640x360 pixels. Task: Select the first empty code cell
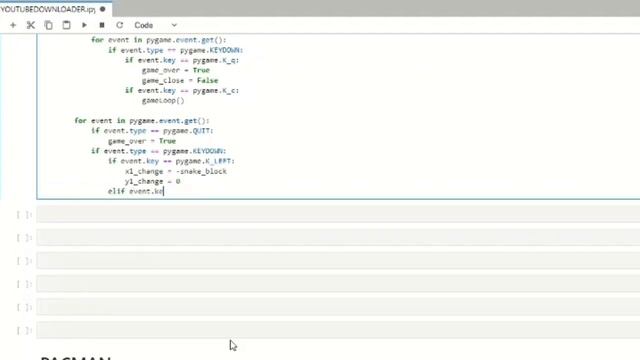pos(338,214)
